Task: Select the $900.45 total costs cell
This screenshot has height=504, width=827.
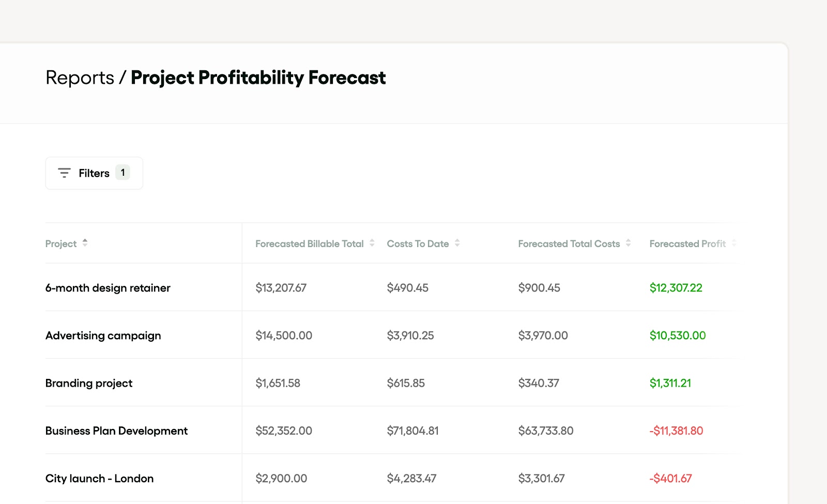Action: (539, 288)
